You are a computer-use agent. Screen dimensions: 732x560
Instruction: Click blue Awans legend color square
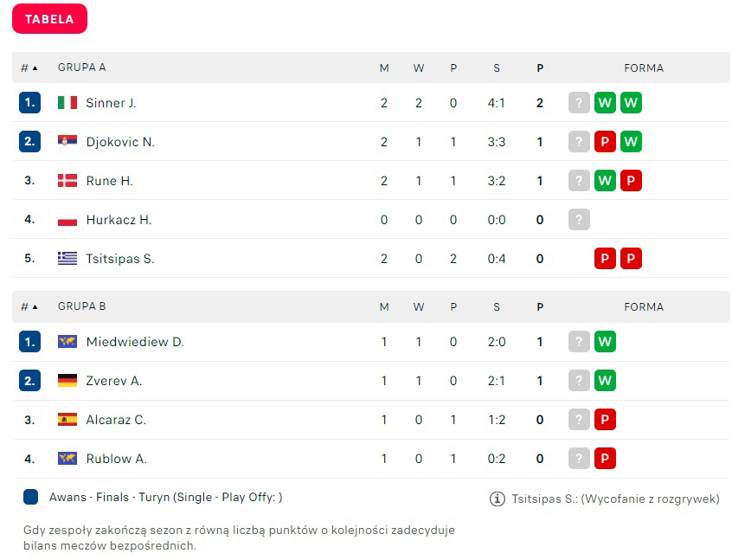pyautogui.click(x=31, y=497)
